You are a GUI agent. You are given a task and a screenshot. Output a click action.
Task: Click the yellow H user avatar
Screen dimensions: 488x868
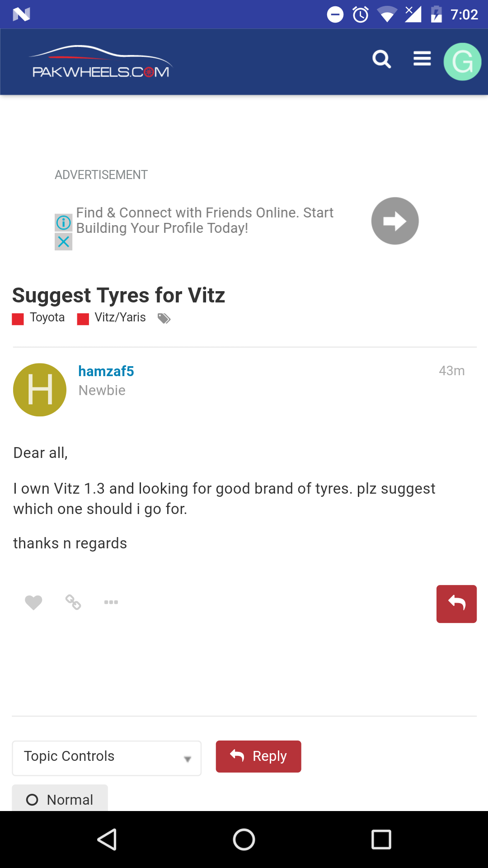[x=40, y=390]
